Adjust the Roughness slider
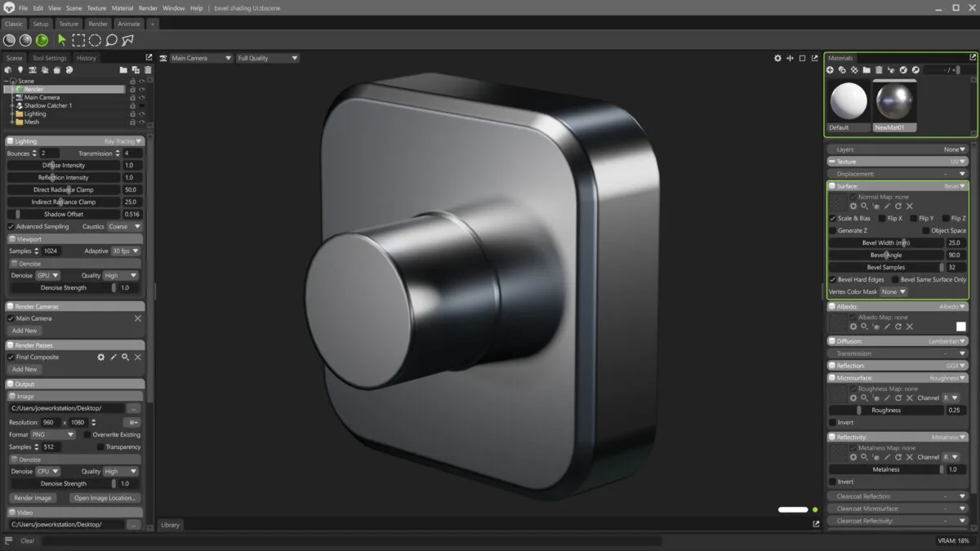This screenshot has height=551, width=980. [x=886, y=411]
